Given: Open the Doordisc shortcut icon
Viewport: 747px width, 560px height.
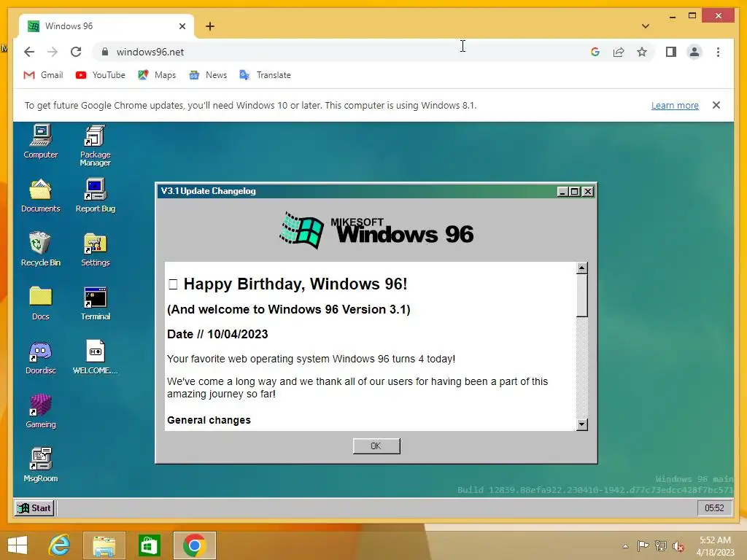Looking at the screenshot, I should tap(41, 357).
